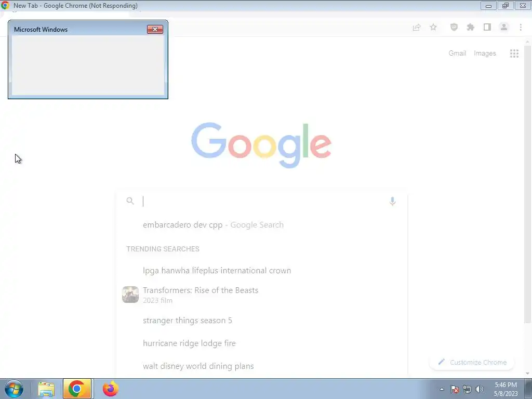
Task: Open the shield extension icon
Action: (454, 27)
